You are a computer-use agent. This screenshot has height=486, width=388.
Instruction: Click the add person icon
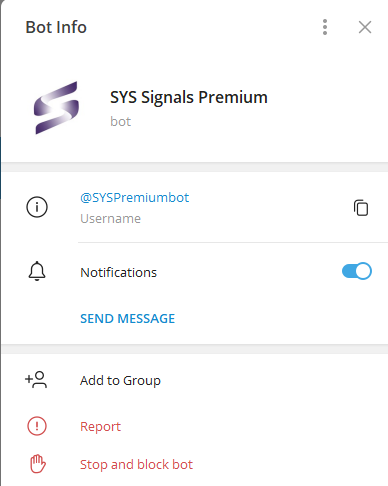coord(36,380)
